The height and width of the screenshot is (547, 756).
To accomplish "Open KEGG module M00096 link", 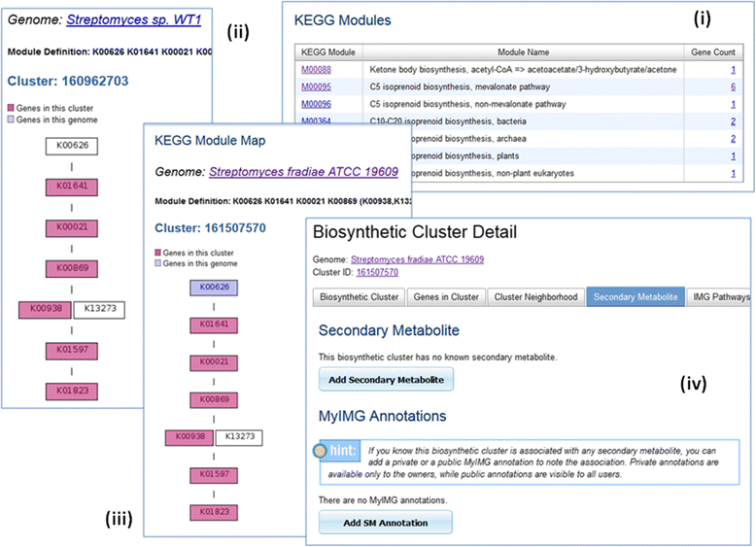I will [x=316, y=104].
